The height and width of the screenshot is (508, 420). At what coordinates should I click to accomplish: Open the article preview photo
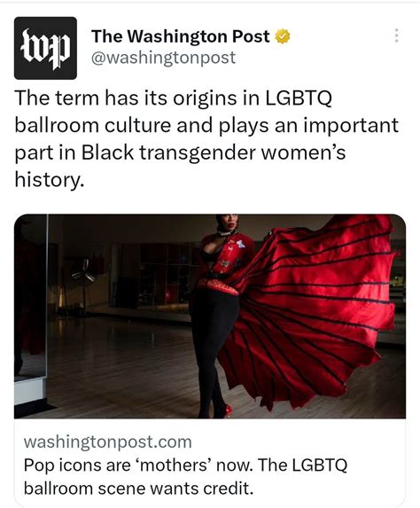click(x=210, y=317)
